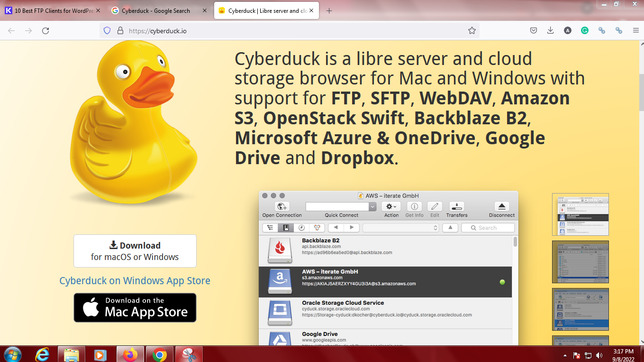Click Download for macOS or Windows button
The height and width of the screenshot is (362, 644).
(135, 251)
